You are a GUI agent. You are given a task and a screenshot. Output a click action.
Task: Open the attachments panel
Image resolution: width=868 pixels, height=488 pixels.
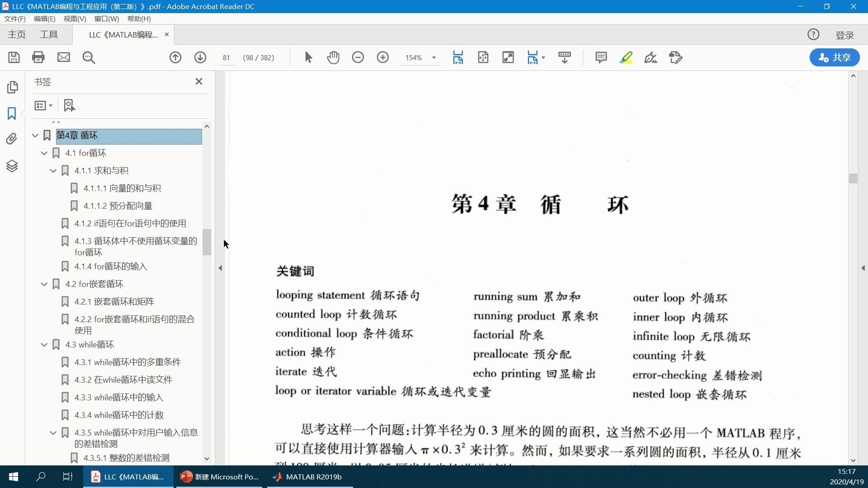point(11,139)
